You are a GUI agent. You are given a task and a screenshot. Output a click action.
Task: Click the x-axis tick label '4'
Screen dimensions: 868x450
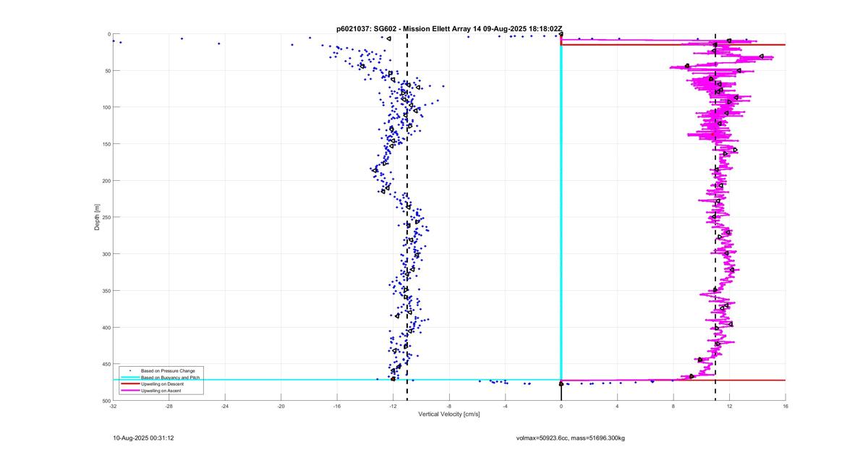tap(617, 406)
